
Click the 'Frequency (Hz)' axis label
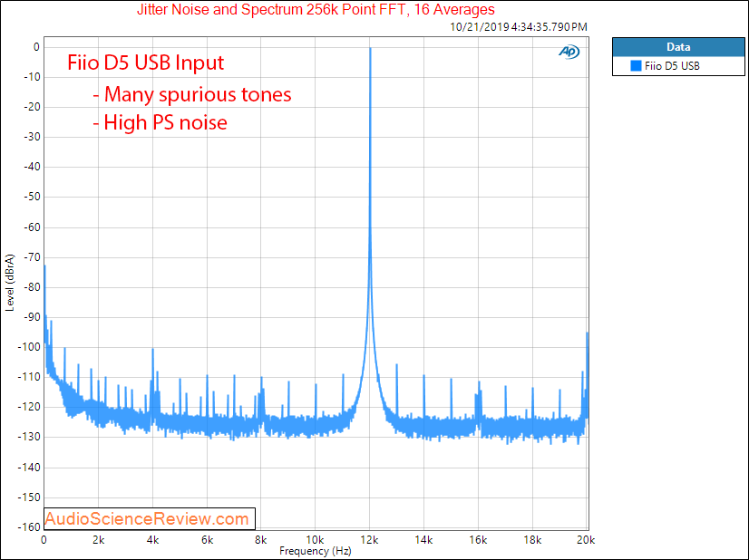pyautogui.click(x=316, y=551)
